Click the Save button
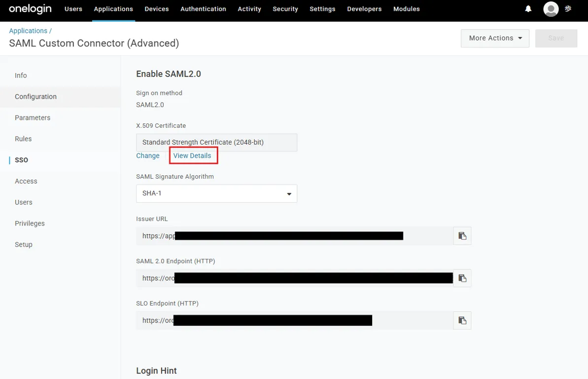Screen dimensions: 588x379 (x=556, y=38)
